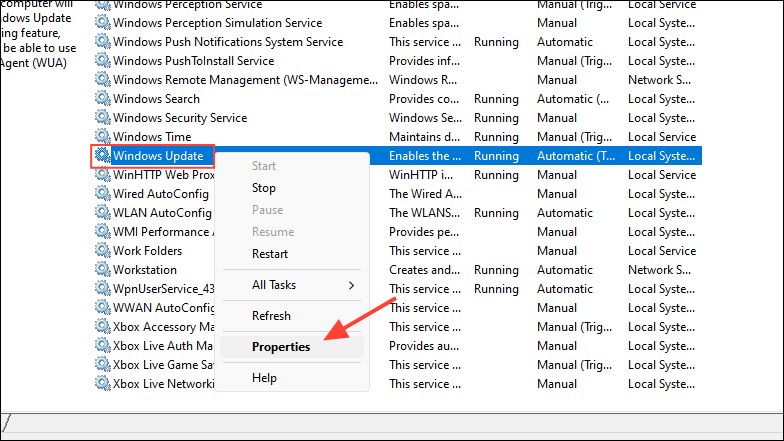Viewport: 784px width, 441px height.
Task: Click gear icon beside Windows Update
Action: click(x=102, y=156)
